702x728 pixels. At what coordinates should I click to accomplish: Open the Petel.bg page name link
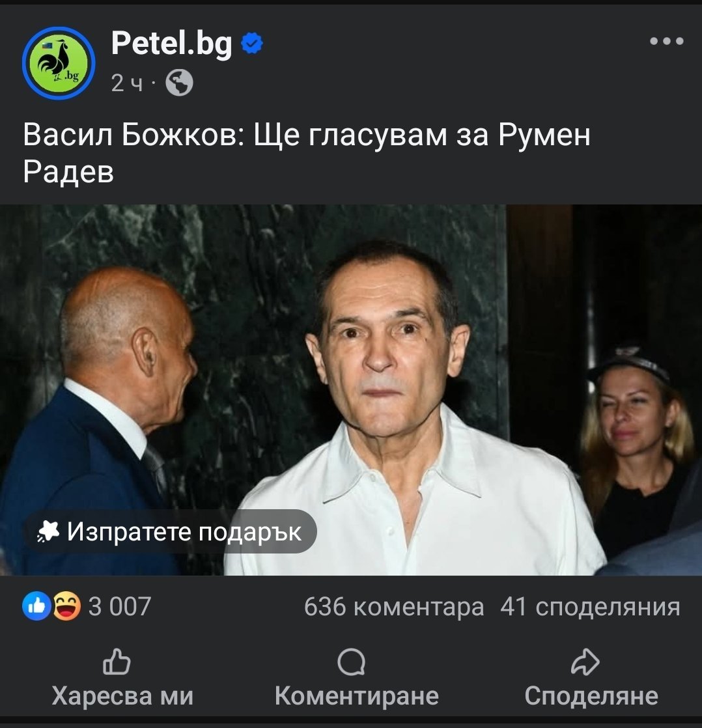(x=172, y=43)
